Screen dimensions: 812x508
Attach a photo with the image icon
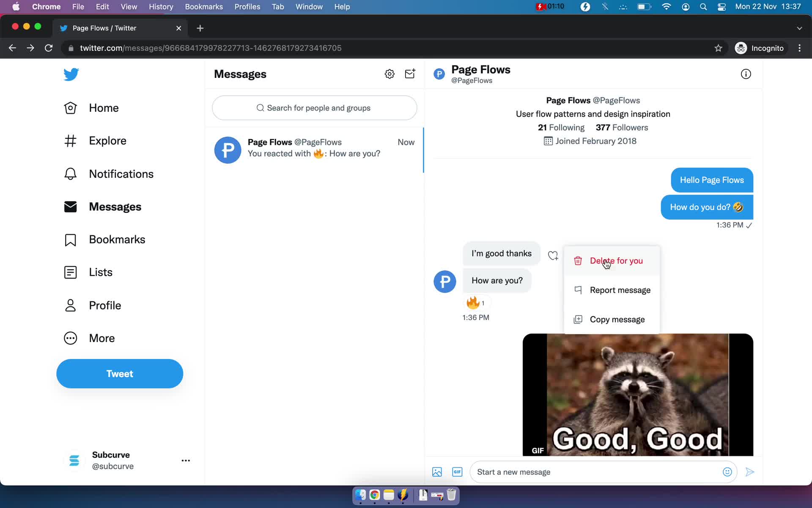click(x=437, y=472)
